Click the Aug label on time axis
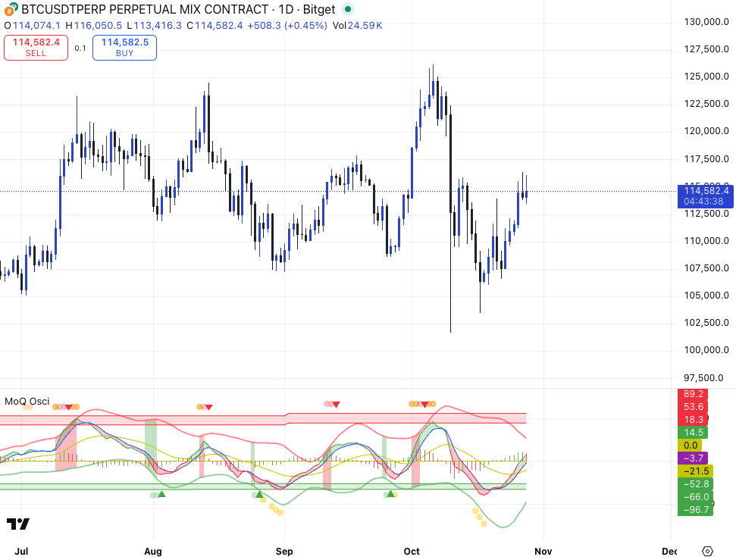This screenshot has height=560, width=736. point(153,551)
